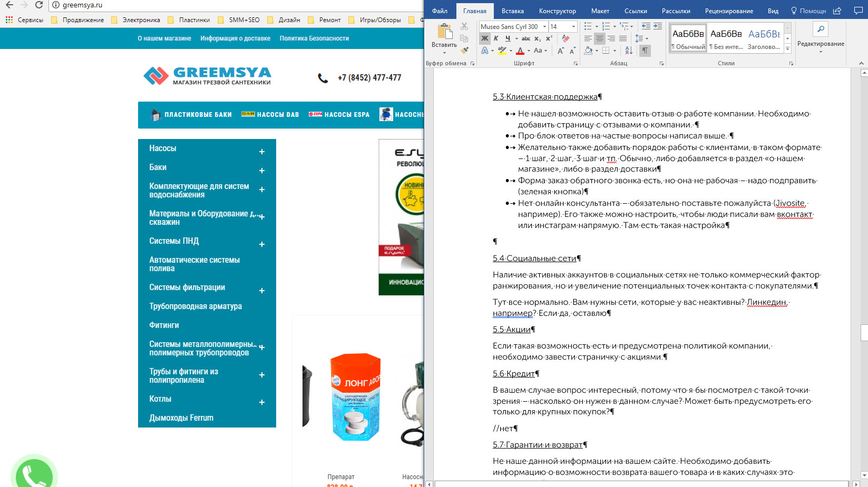
Task: Click the Paste (Вставить) clipboard icon in Word
Action: tap(445, 32)
